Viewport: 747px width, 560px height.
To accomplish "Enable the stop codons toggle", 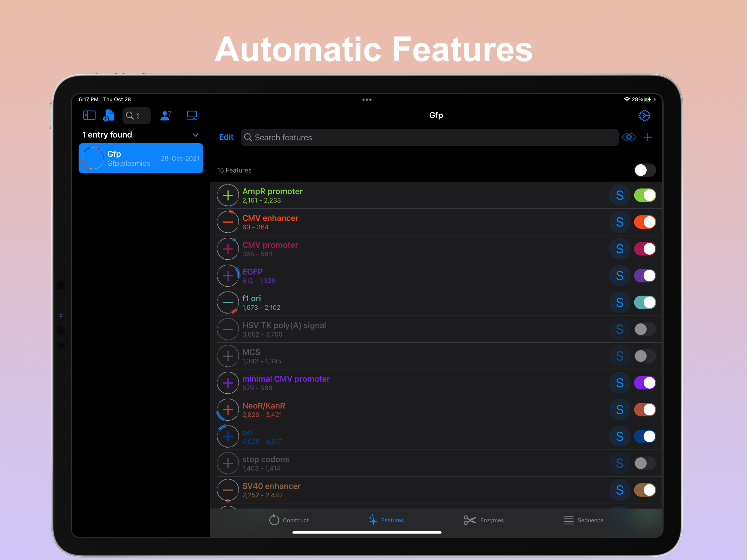I will coord(645,463).
